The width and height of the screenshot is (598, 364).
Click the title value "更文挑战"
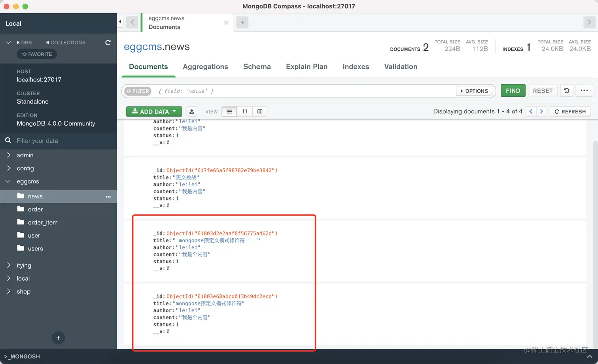[x=186, y=177]
